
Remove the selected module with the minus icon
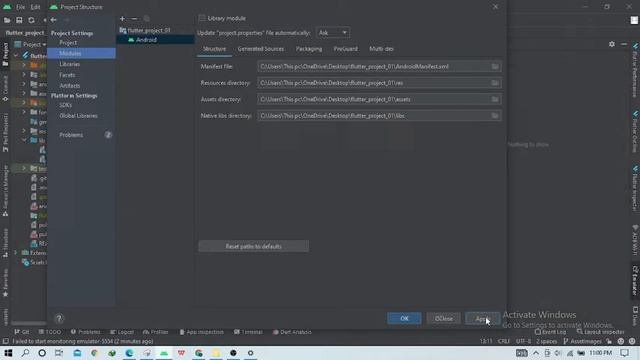coord(134,19)
